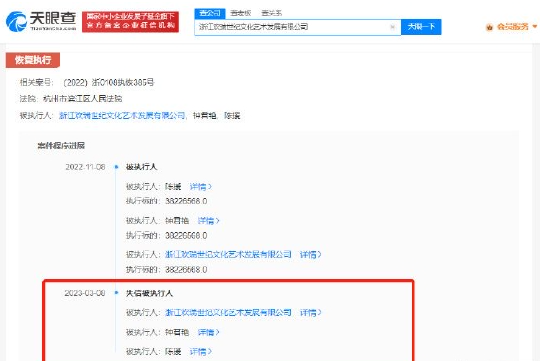
Task: Open the company link under the 2023-03-08 entry
Action: pos(228,312)
